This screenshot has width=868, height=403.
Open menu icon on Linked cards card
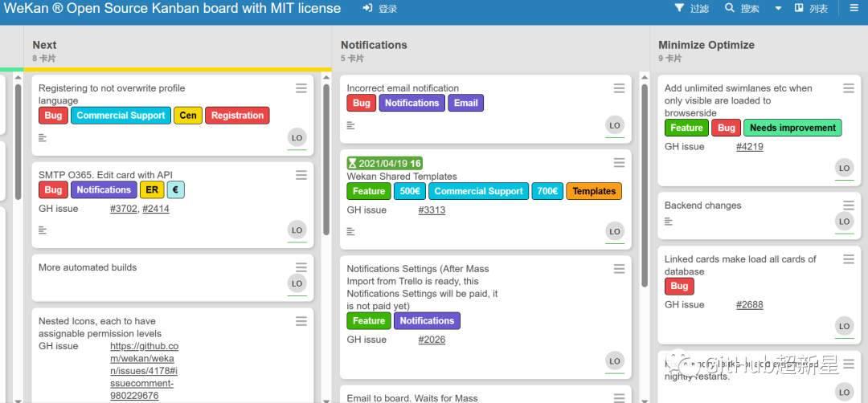click(x=849, y=258)
